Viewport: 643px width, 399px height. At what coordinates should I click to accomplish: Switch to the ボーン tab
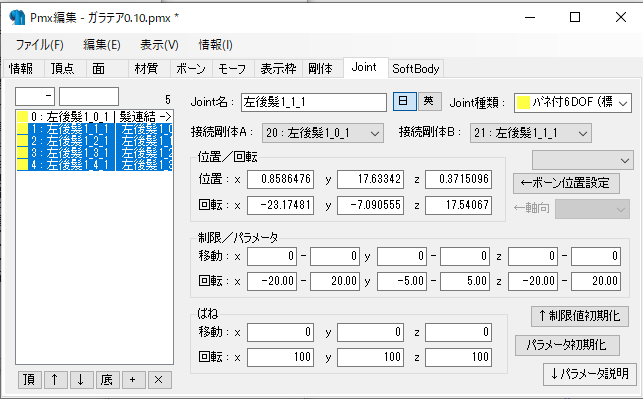pyautogui.click(x=191, y=68)
